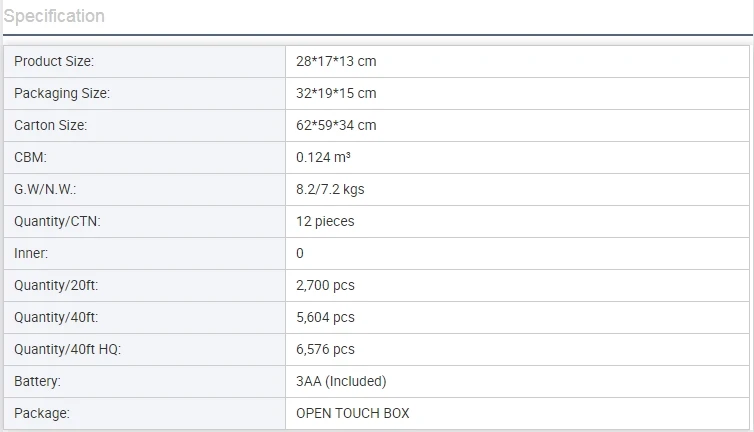Click the 2,700 pcs value
Screen dimensions: 754x432
coord(325,285)
